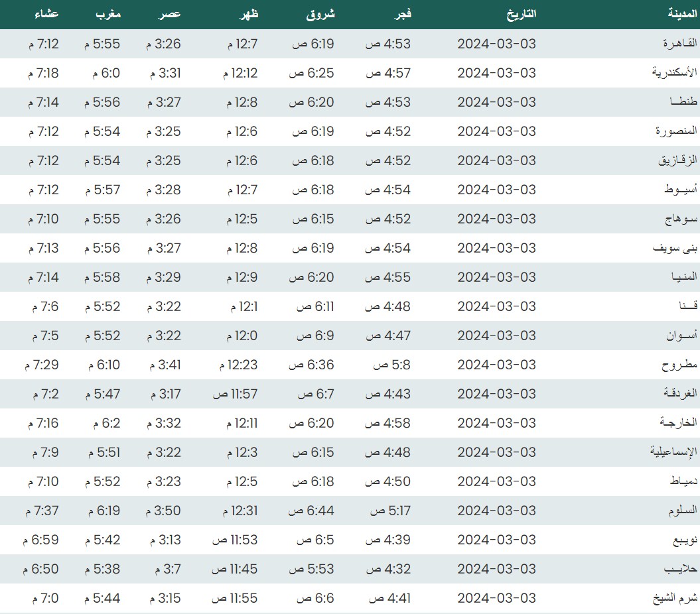Select the نويبع Isha time 6:59
Screen dimensions: 700x614
(40, 540)
